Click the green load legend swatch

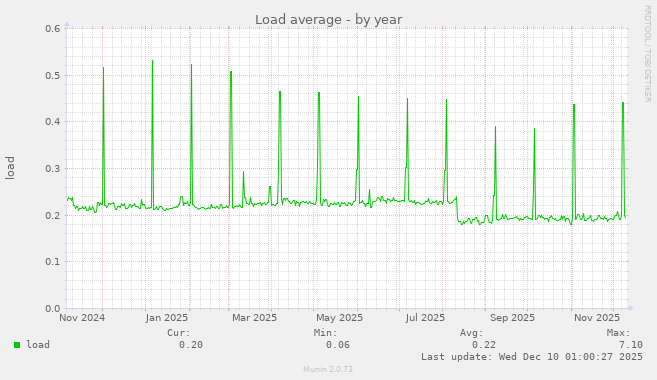[17, 345]
